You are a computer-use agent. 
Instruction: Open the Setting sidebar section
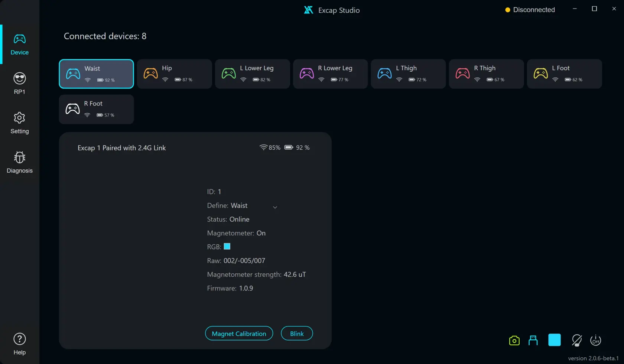pyautogui.click(x=20, y=123)
